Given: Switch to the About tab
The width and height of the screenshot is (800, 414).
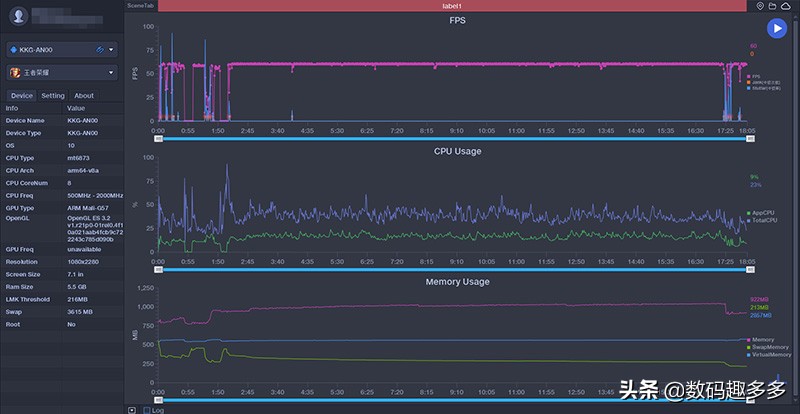Looking at the screenshot, I should click(x=84, y=95).
